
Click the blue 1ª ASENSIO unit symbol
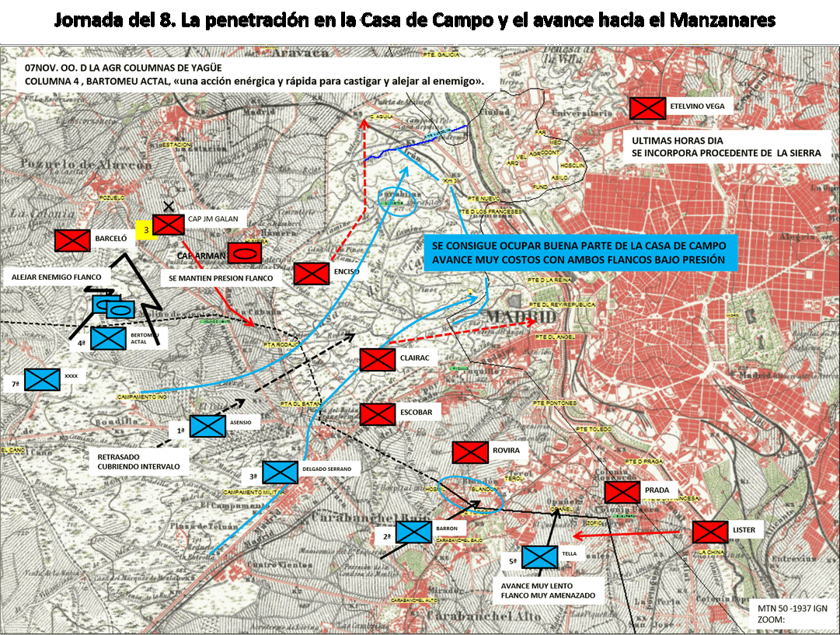[207, 427]
